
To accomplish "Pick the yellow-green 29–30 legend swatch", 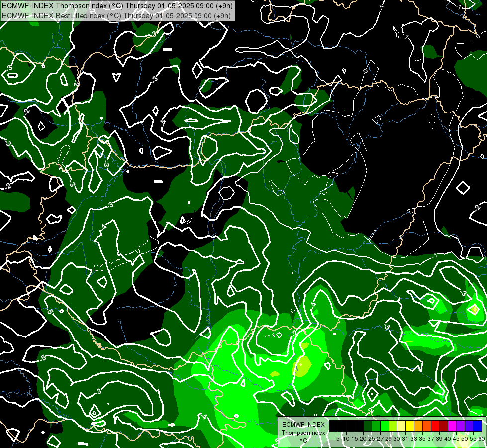I will coord(393,426).
